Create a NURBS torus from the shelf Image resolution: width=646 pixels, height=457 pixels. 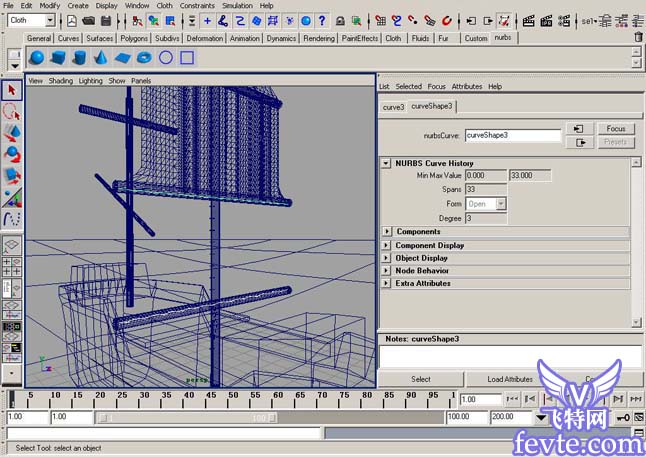[144, 58]
